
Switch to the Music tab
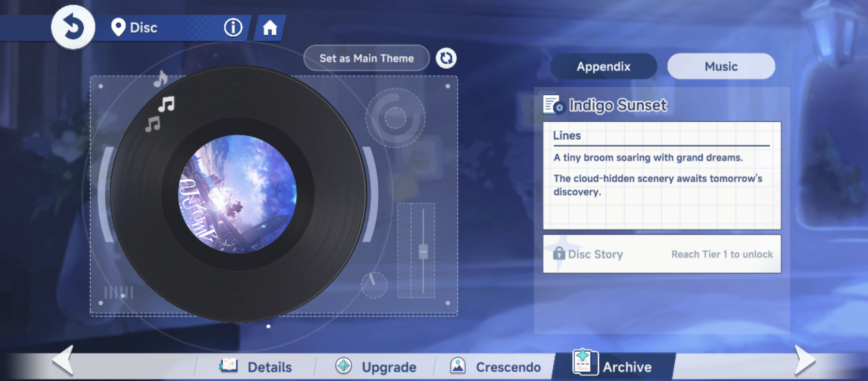coord(721,66)
